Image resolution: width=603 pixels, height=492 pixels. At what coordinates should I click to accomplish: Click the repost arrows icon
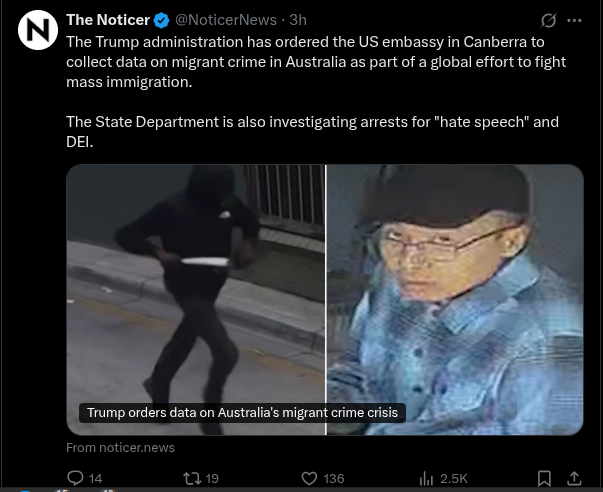[x=192, y=478]
